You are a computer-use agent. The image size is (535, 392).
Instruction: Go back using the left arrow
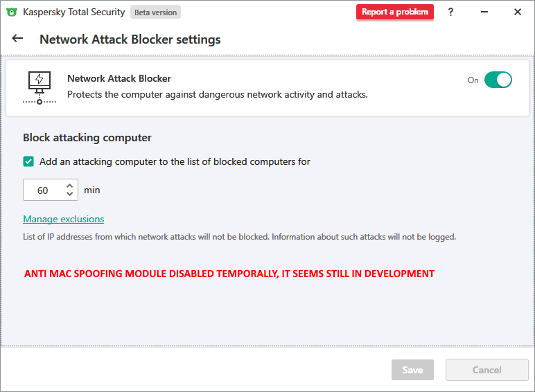point(17,39)
